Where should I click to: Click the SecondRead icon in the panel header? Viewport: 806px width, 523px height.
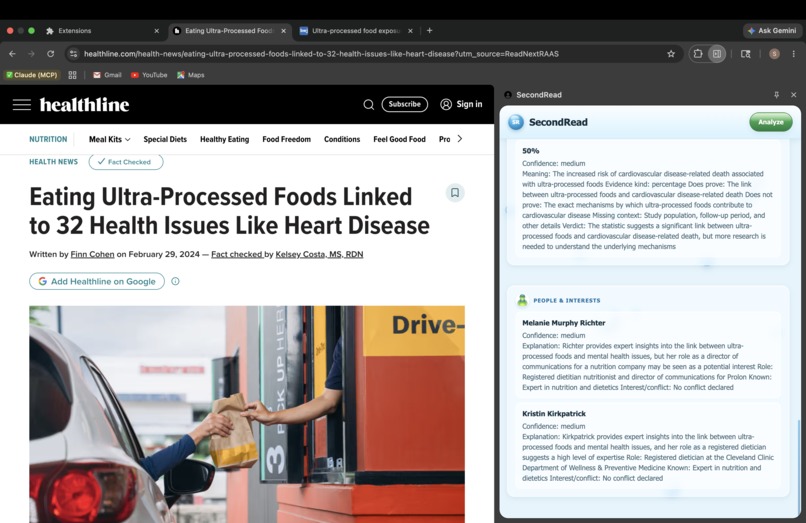click(508, 95)
